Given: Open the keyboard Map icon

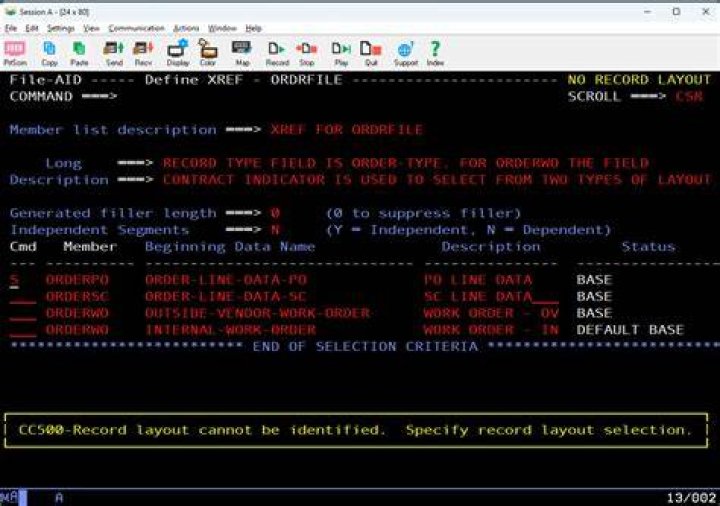Looking at the screenshot, I should click(242, 53).
